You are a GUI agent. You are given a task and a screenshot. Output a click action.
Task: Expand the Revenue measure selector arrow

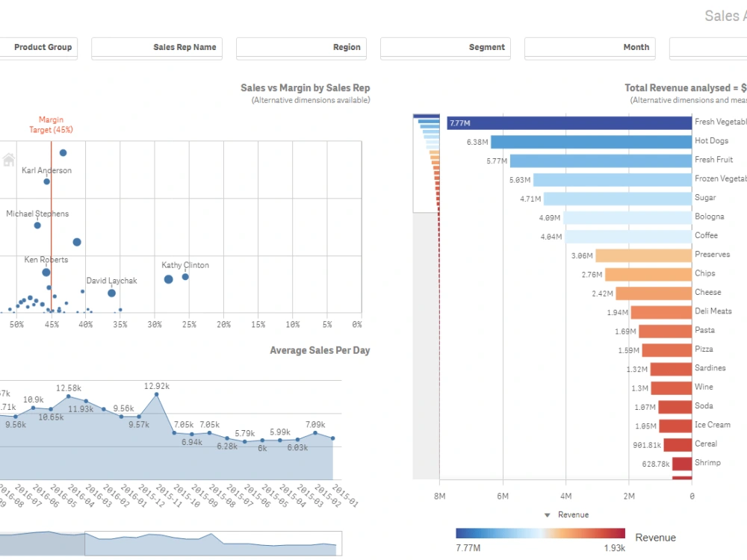coord(548,514)
